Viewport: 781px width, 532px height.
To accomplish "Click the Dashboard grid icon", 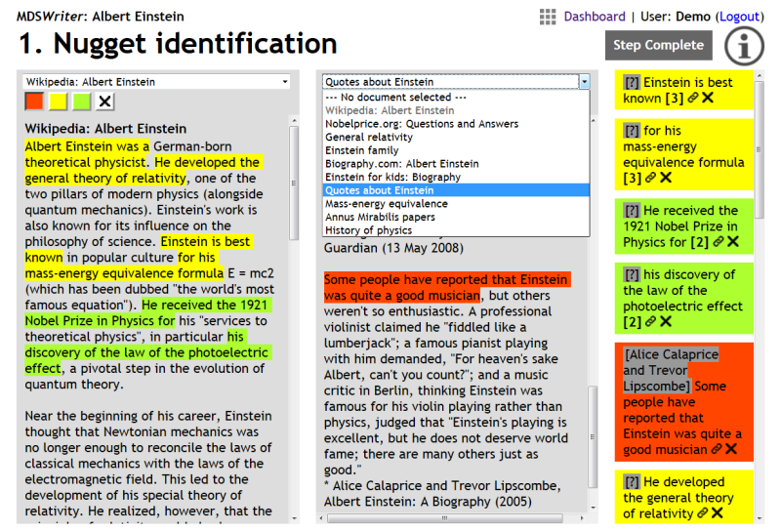I will point(548,17).
